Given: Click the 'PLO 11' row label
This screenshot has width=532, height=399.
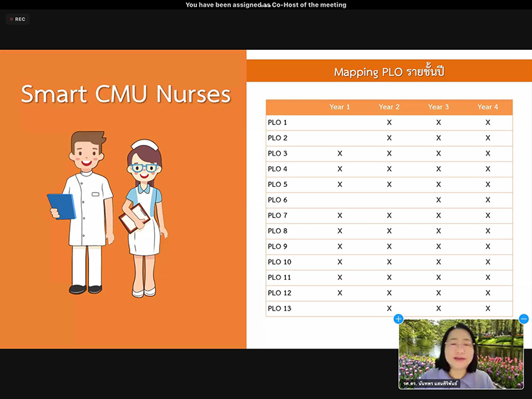Looking at the screenshot, I should click(279, 277).
